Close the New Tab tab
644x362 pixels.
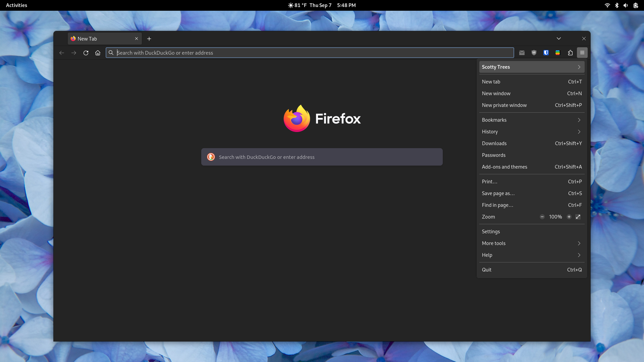(x=137, y=39)
